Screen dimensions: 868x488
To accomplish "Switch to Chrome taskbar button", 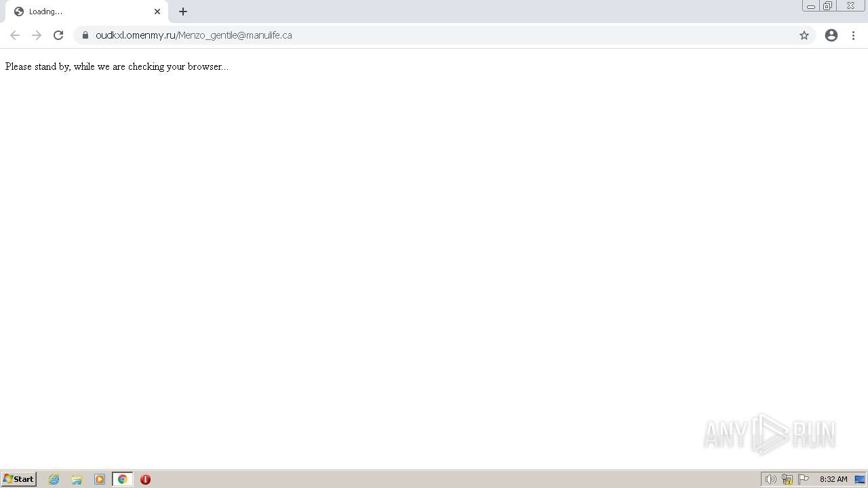I will [x=123, y=479].
